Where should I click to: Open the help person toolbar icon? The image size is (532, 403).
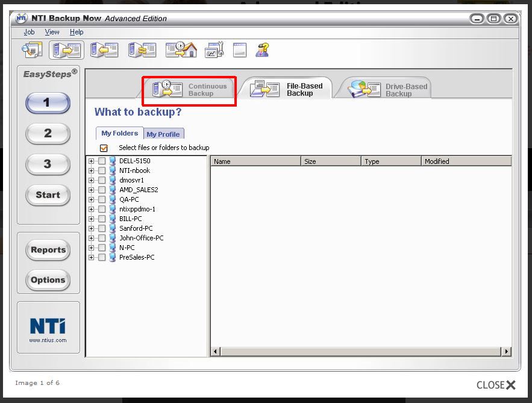coord(263,50)
